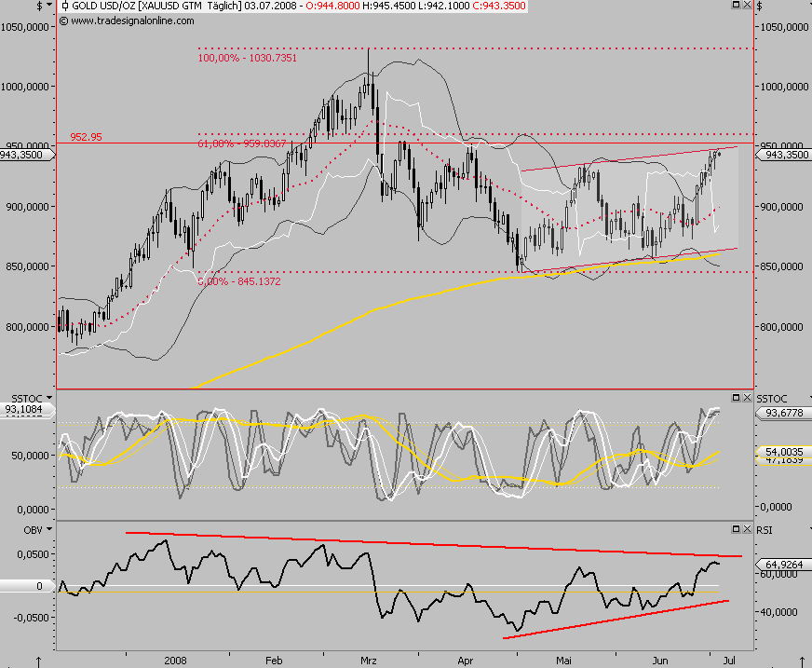Click the Feb label on time axis
Viewport: 812px width, 668px height.
point(274,661)
